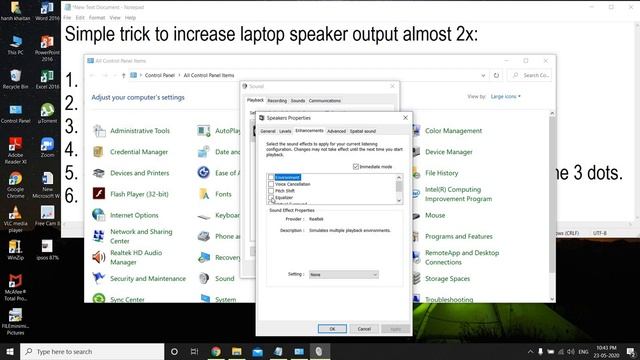Open Color Management link
Screen dimensions: 640x360
tap(453, 131)
